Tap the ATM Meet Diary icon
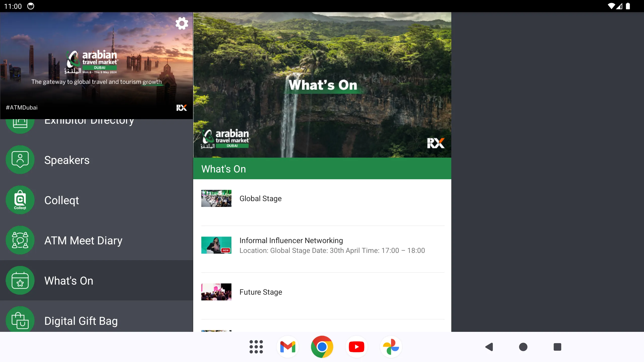Screen dimensions: 644x362 click(20, 240)
